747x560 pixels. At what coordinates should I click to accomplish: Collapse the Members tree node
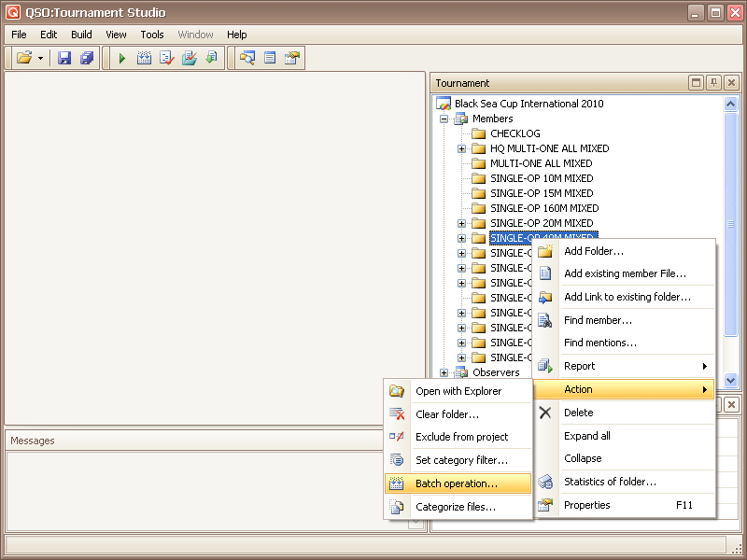pyautogui.click(x=444, y=119)
